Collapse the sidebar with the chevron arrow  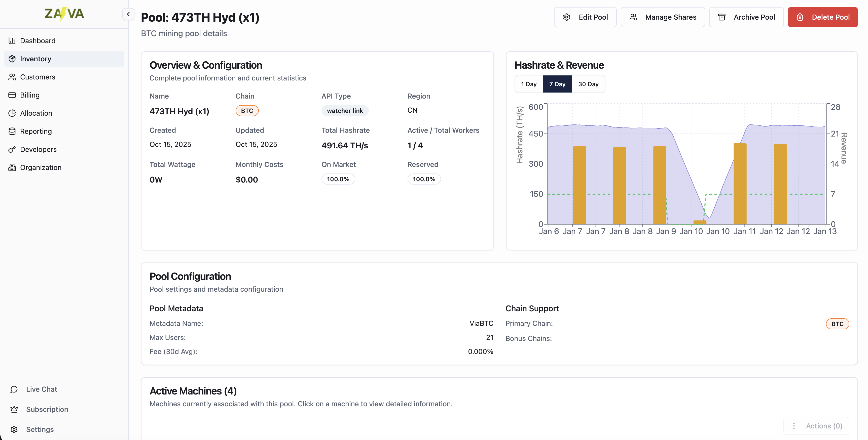click(128, 14)
